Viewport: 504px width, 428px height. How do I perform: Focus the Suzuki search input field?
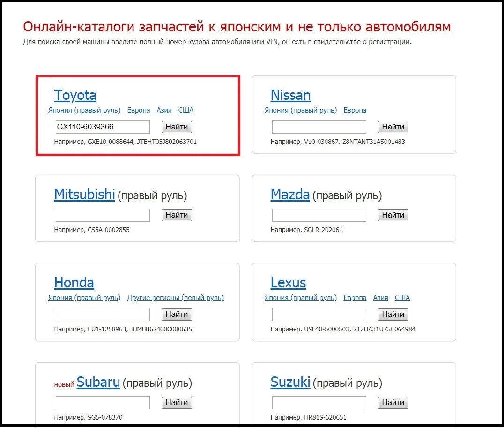coord(319,403)
